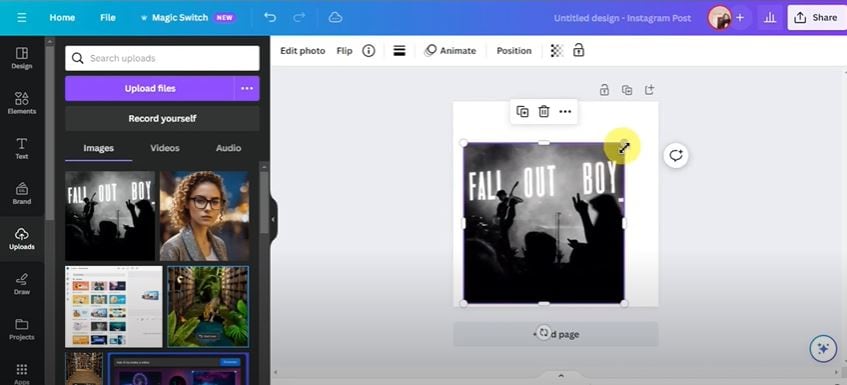Select the Draw tool in sidebar

[22, 284]
